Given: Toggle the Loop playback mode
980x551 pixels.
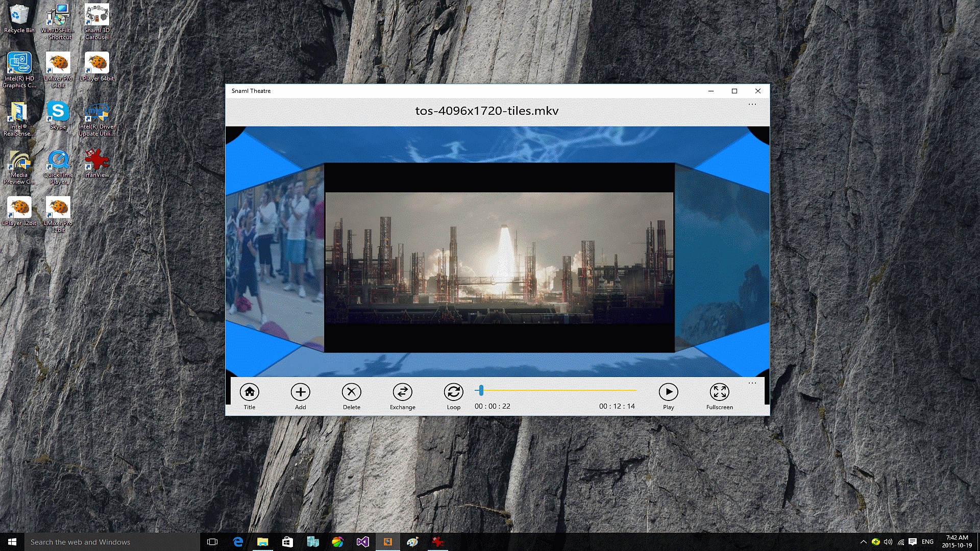Looking at the screenshot, I should (453, 392).
